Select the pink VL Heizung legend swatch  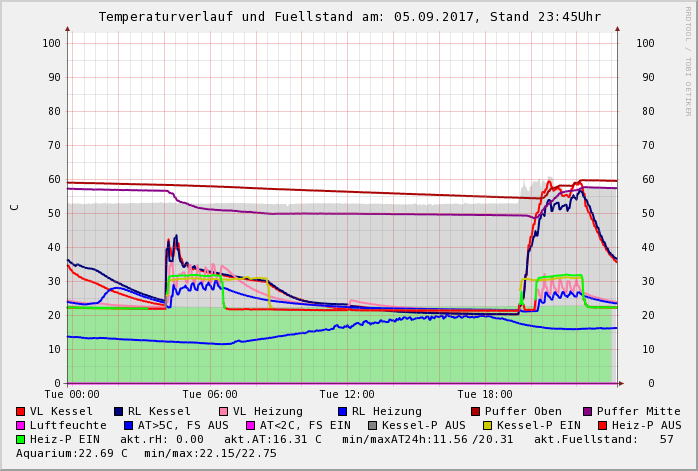coord(223,411)
